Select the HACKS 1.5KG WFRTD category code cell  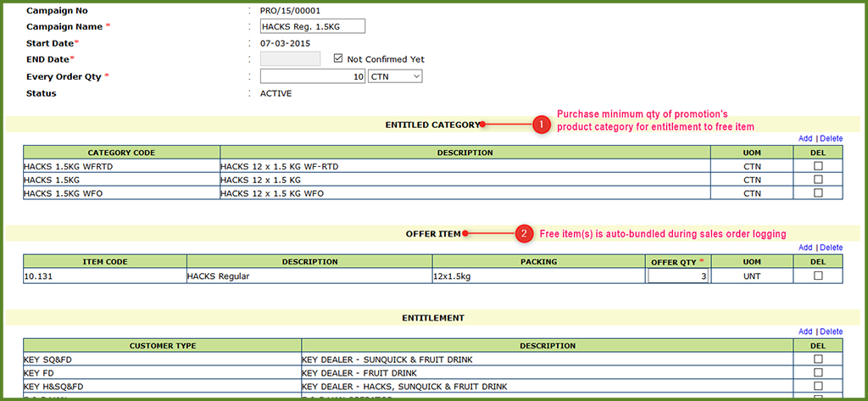pos(121,165)
